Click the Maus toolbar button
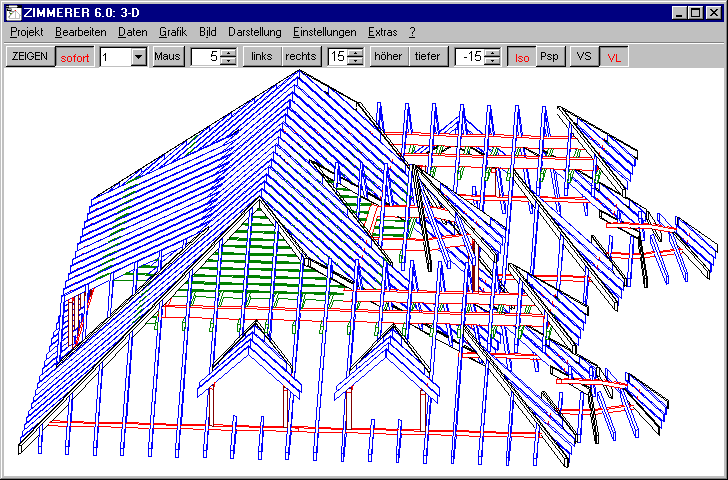 pyautogui.click(x=167, y=57)
